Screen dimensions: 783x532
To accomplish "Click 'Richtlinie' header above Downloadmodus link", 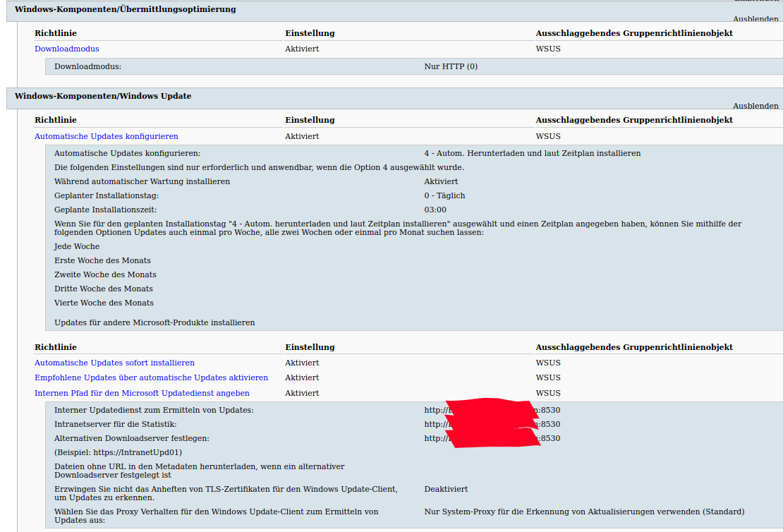I will click(56, 33).
